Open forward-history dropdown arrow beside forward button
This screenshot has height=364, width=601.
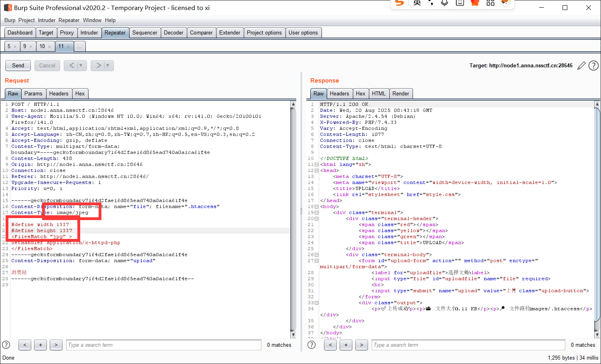[108, 65]
